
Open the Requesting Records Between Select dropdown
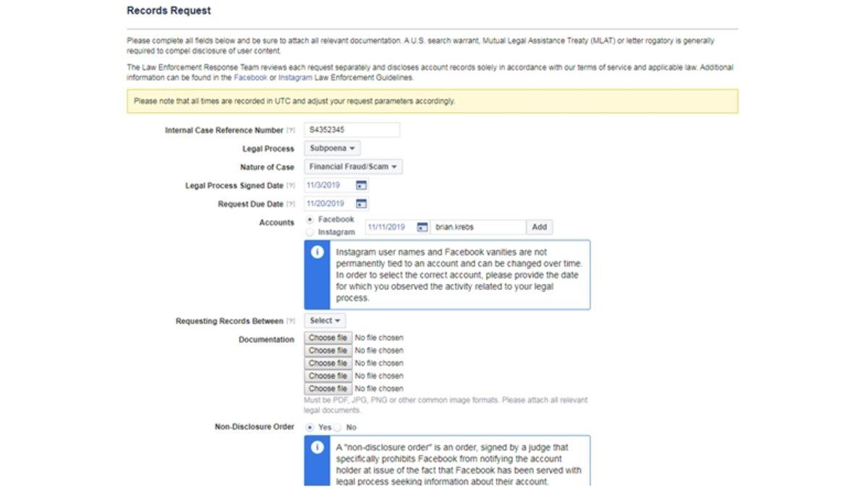click(x=325, y=320)
